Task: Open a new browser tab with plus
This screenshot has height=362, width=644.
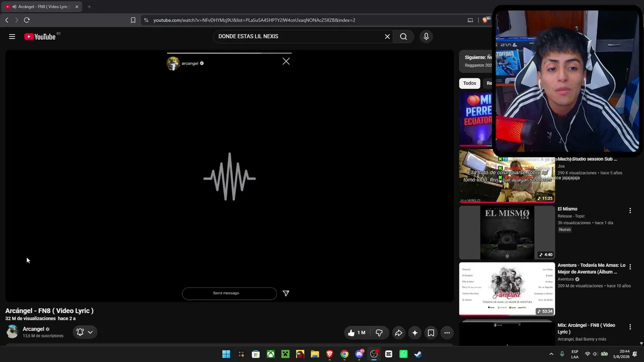Action: [89, 7]
